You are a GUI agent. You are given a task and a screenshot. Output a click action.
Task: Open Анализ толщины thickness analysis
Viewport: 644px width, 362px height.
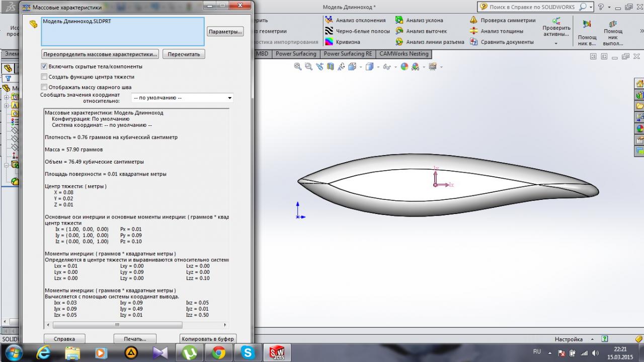point(473,31)
